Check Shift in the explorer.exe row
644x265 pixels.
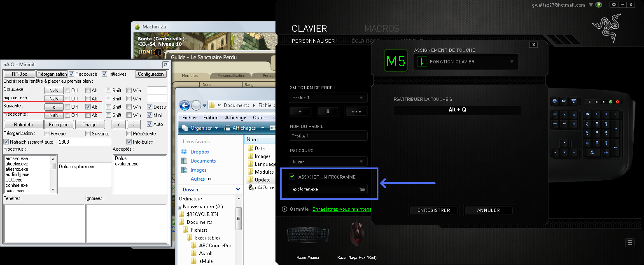coord(108,99)
